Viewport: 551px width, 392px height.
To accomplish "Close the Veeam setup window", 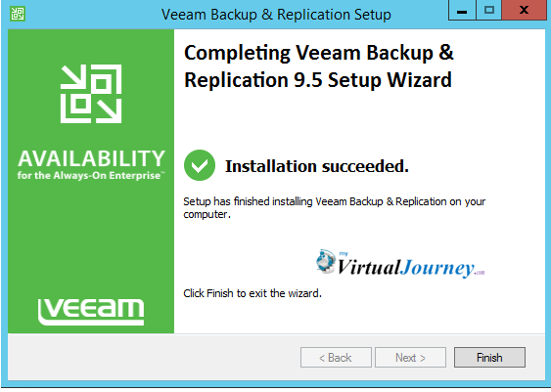I will (x=525, y=11).
